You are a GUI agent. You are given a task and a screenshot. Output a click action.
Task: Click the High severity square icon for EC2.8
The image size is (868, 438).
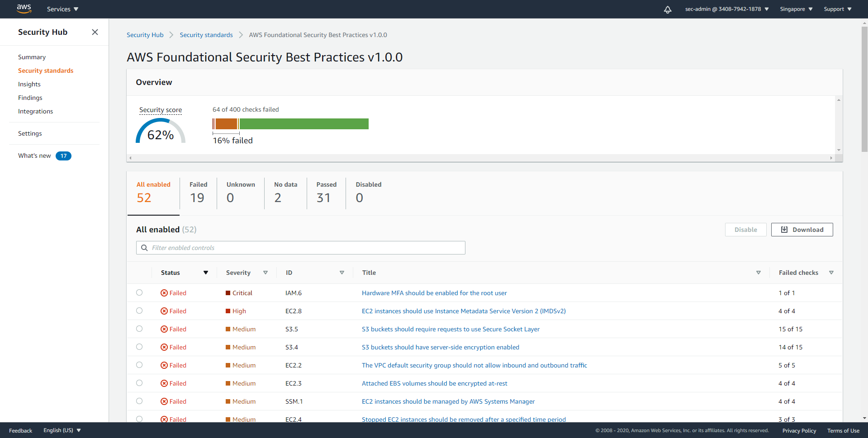(x=228, y=311)
